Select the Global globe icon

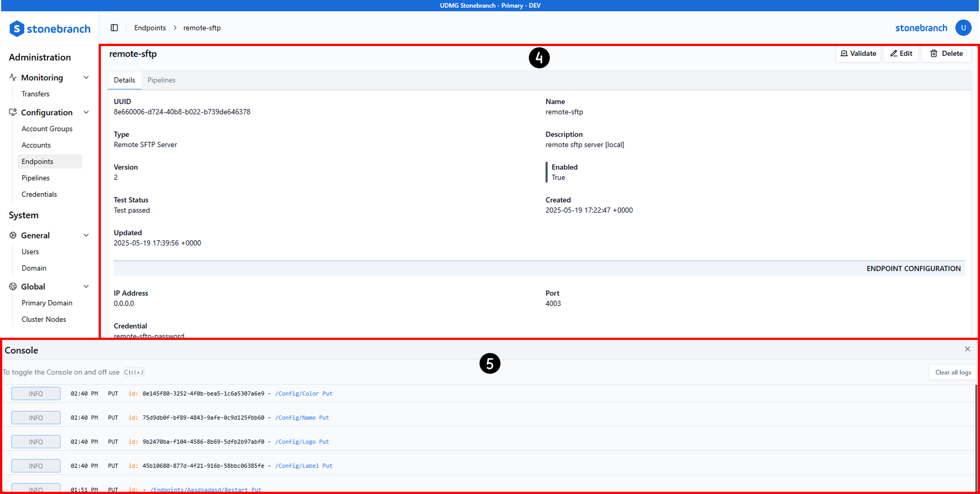[x=12, y=286]
